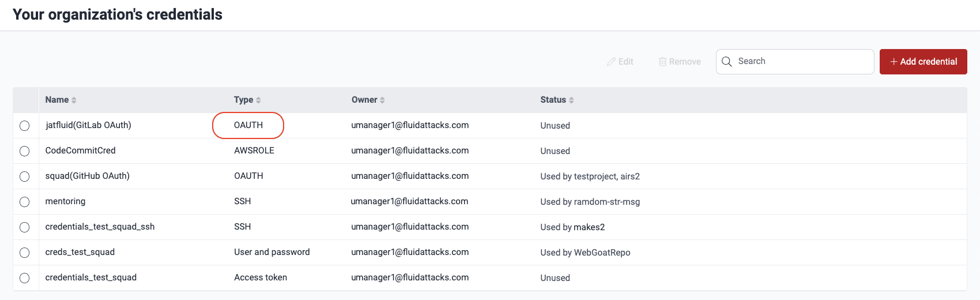Image resolution: width=980 pixels, height=300 pixels.
Task: Click the plus icon on Add credential
Action: 894,62
